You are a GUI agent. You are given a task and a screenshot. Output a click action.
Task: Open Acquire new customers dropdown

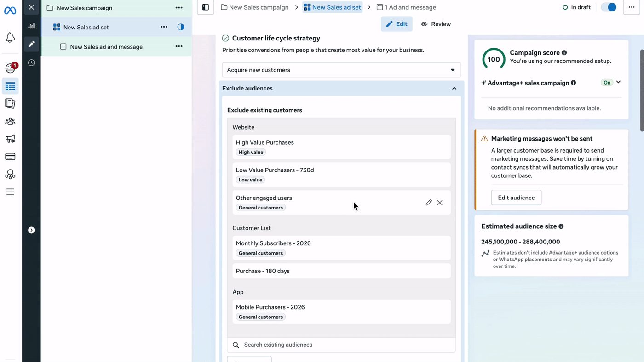click(x=341, y=70)
